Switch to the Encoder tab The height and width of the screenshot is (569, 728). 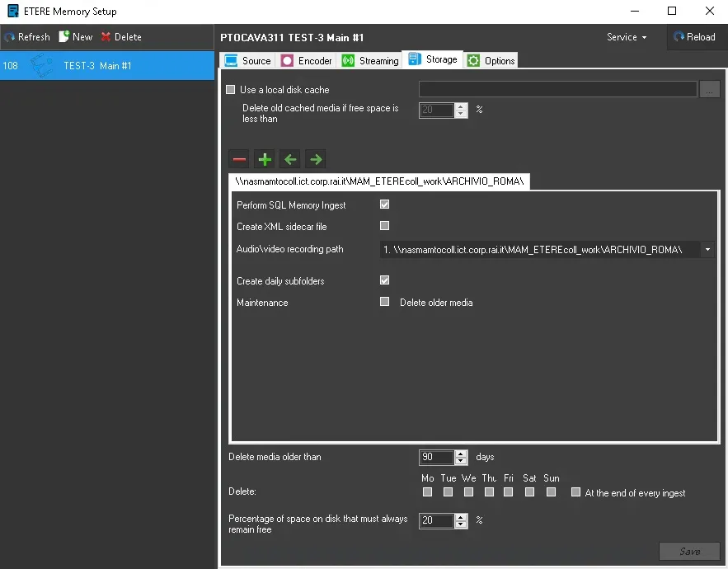pyautogui.click(x=307, y=60)
